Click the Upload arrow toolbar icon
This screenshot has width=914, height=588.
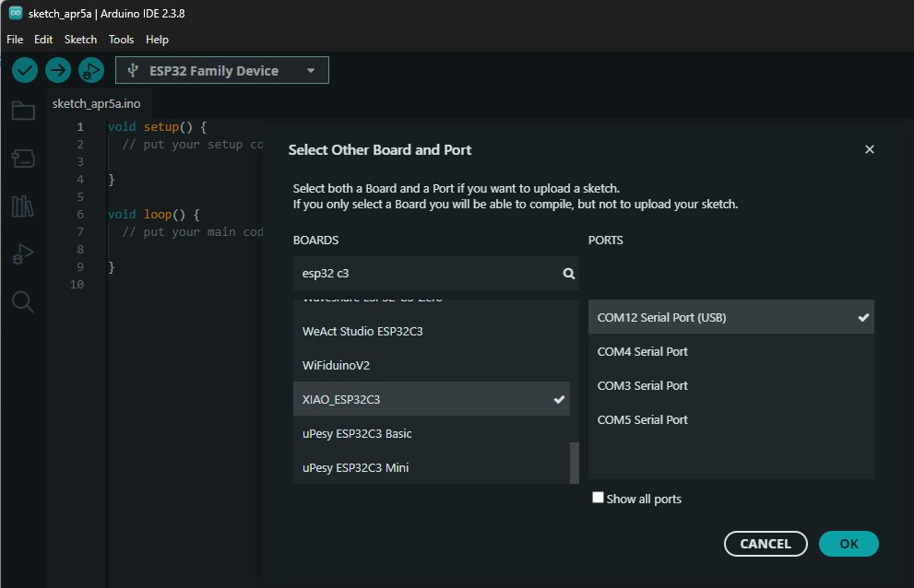click(58, 71)
